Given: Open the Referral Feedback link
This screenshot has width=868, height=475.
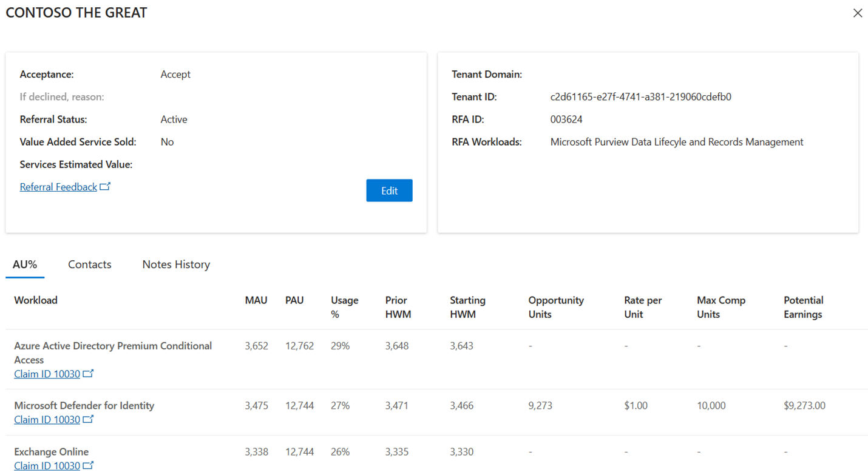Looking at the screenshot, I should tap(58, 187).
